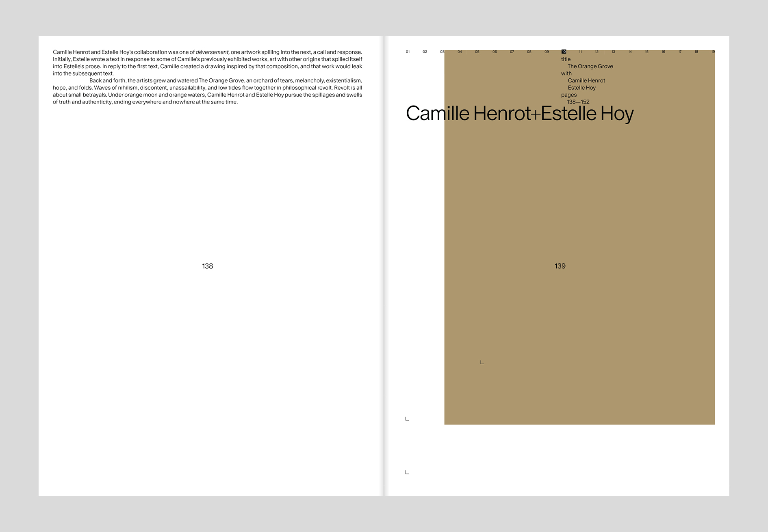This screenshot has width=768, height=532.
Task: Click the "The Orange Grove" title text
Action: (590, 66)
